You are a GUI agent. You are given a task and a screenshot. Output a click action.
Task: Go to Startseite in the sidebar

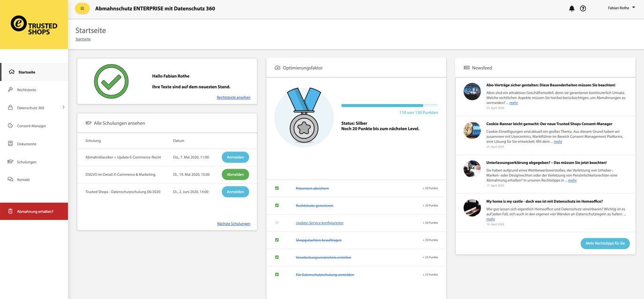[x=34, y=72]
